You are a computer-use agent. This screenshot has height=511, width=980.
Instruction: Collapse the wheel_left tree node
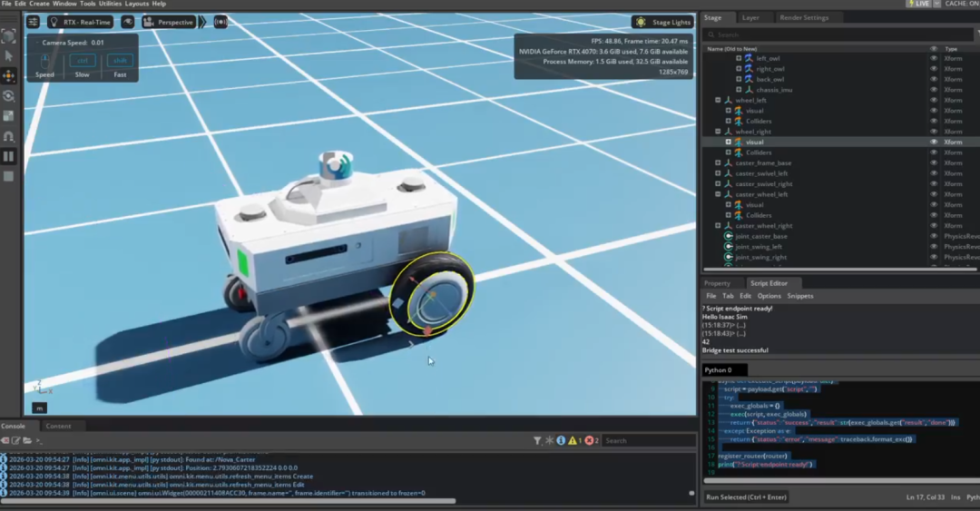point(718,100)
